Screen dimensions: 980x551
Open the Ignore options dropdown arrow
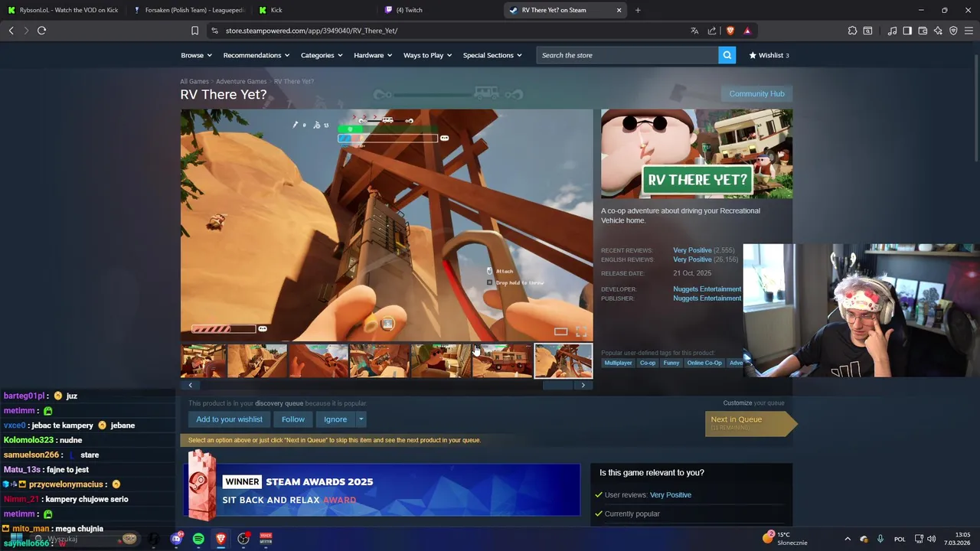[361, 419]
